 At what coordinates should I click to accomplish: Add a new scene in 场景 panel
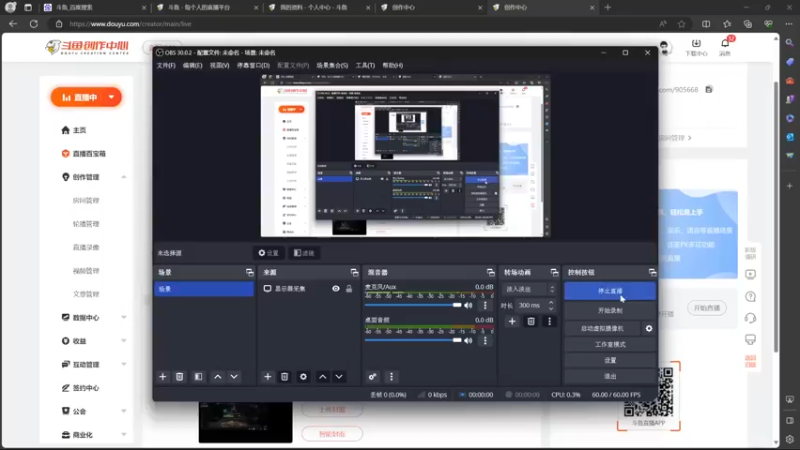pyautogui.click(x=163, y=377)
